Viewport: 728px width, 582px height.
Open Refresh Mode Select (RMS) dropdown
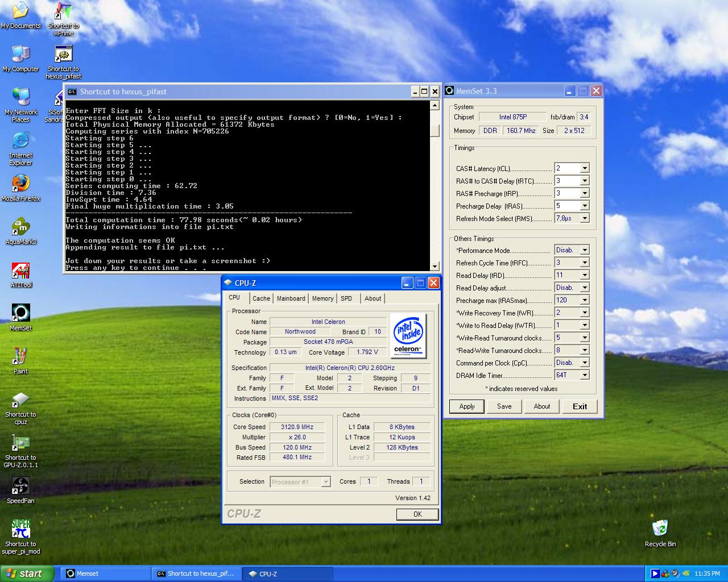click(584, 218)
